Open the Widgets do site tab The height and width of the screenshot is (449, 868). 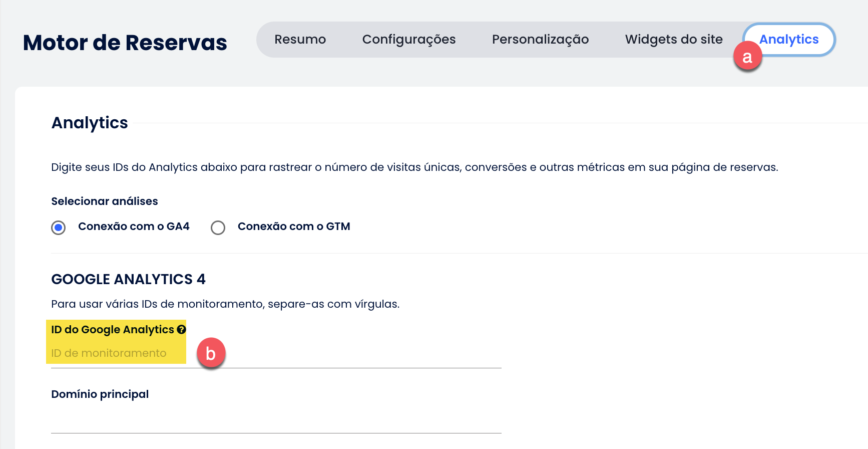click(x=674, y=39)
